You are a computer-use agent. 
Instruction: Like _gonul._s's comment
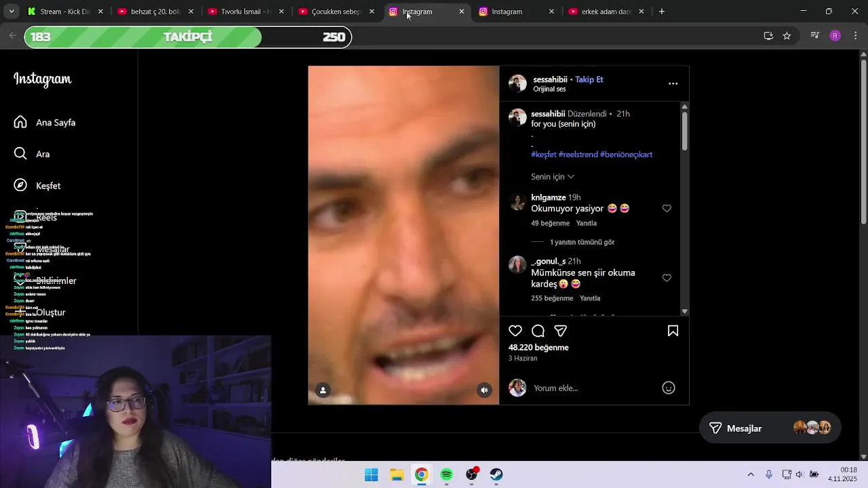667,278
